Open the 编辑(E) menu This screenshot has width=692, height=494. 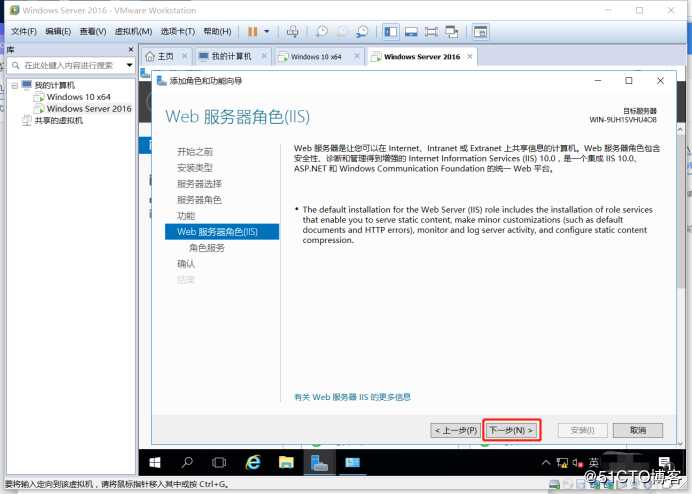tap(58, 32)
